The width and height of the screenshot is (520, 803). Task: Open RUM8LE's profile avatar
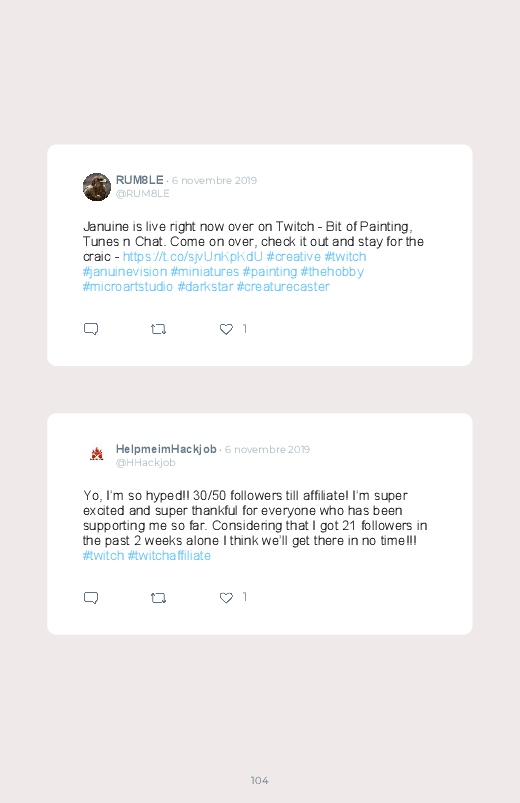[x=97, y=187]
